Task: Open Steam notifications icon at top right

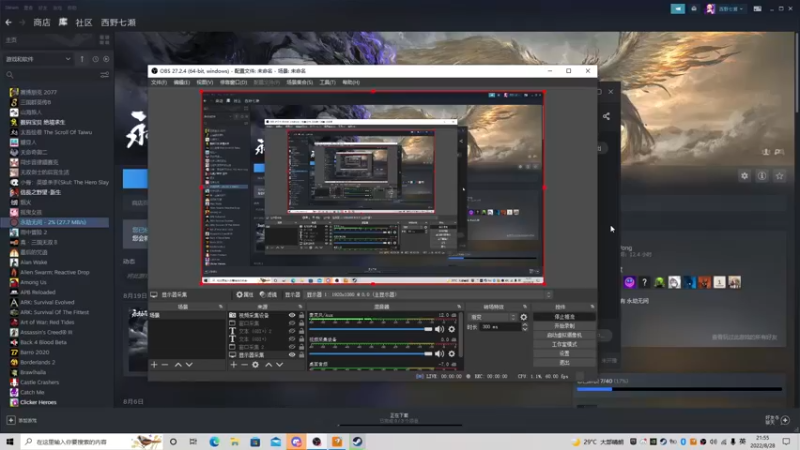Action: point(694,9)
